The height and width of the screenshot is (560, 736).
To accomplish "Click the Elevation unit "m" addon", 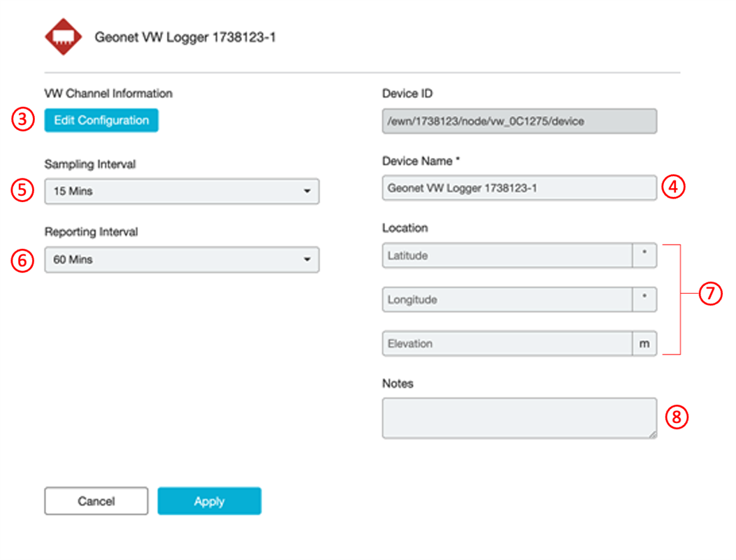I will [644, 343].
